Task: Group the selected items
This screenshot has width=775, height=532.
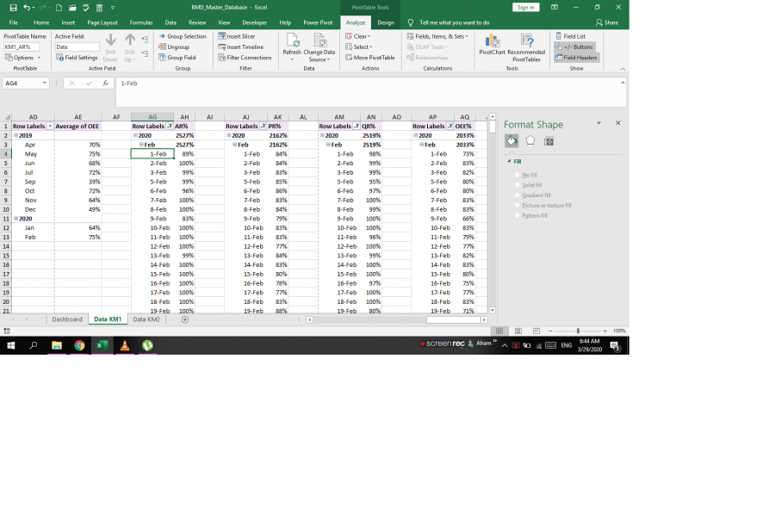Action: 183,36
